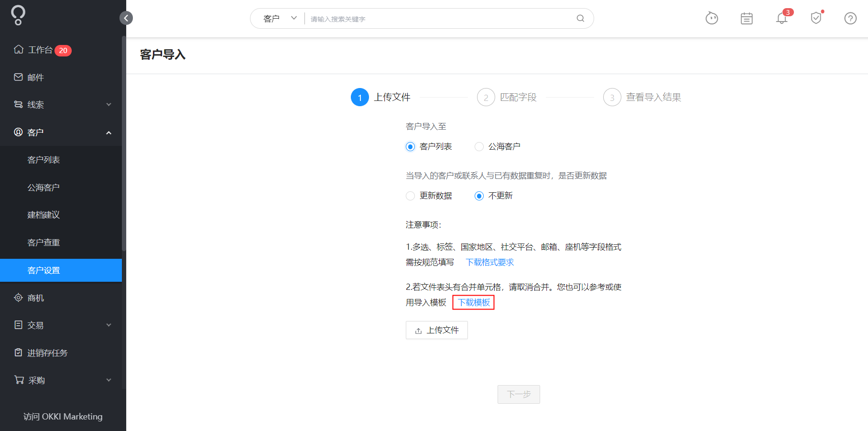Click the 下一步 button

[x=519, y=394]
